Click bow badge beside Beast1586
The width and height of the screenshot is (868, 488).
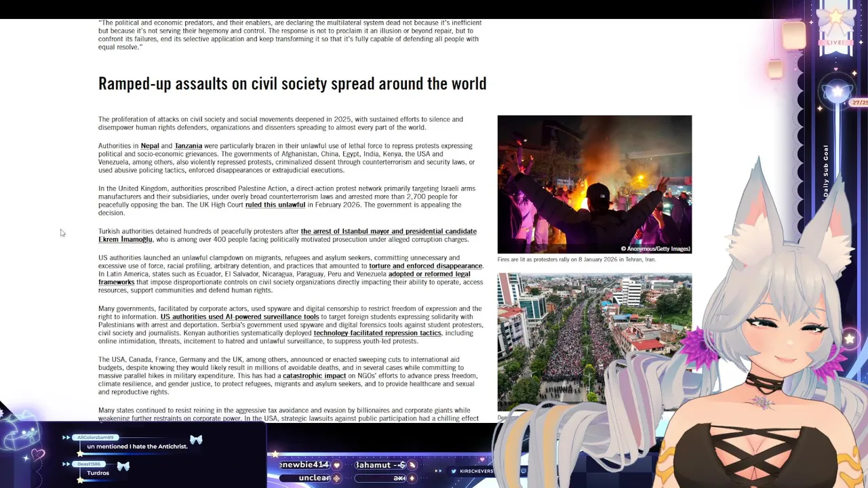pyautogui.click(x=123, y=466)
